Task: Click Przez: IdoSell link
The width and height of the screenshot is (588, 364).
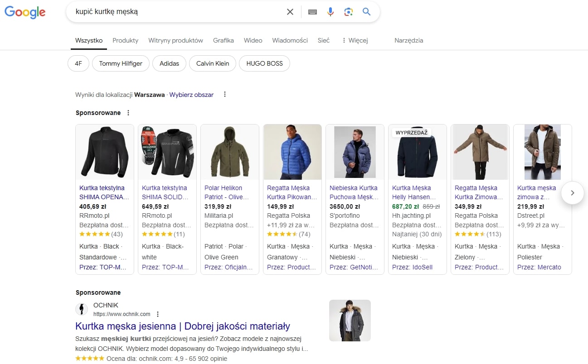Action: click(413, 267)
